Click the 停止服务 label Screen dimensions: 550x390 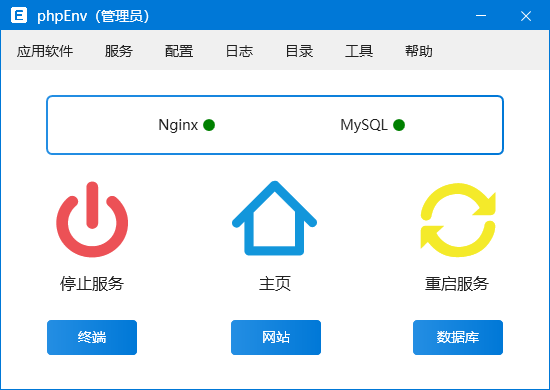[x=92, y=284]
